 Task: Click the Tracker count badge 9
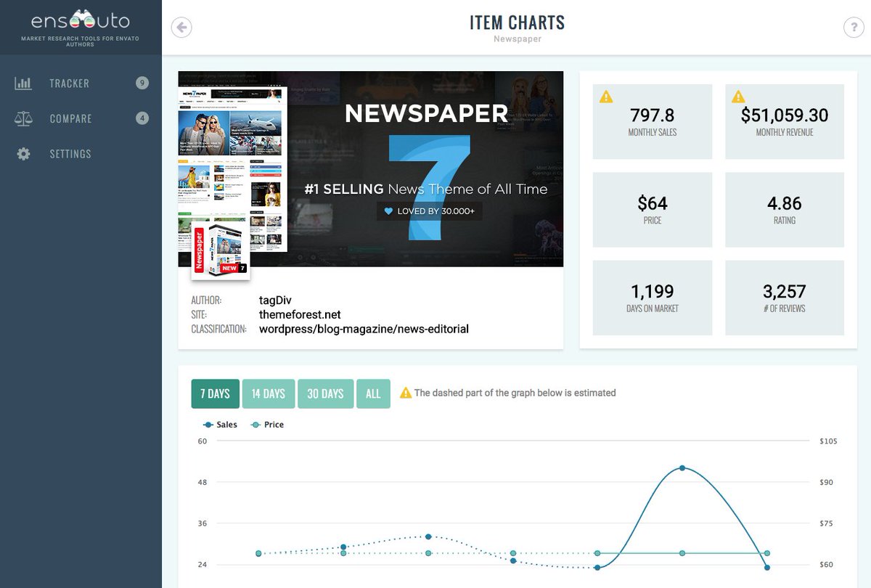pyautogui.click(x=142, y=83)
